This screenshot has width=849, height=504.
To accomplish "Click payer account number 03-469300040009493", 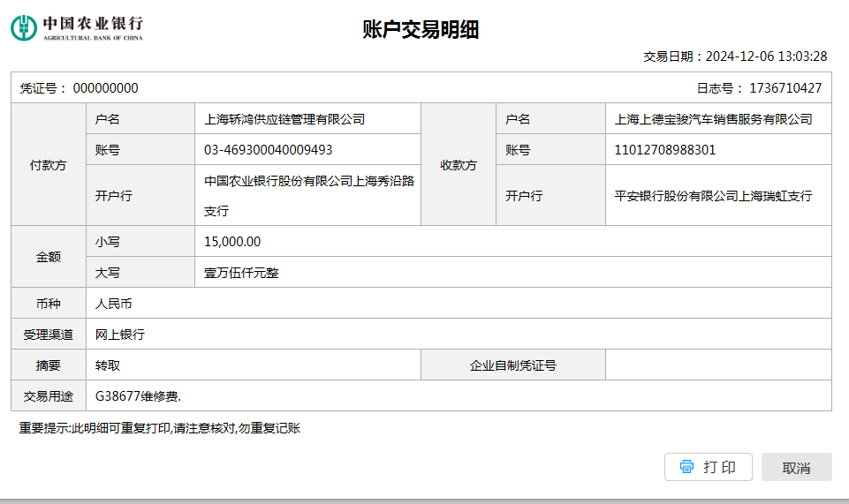I will [x=269, y=150].
